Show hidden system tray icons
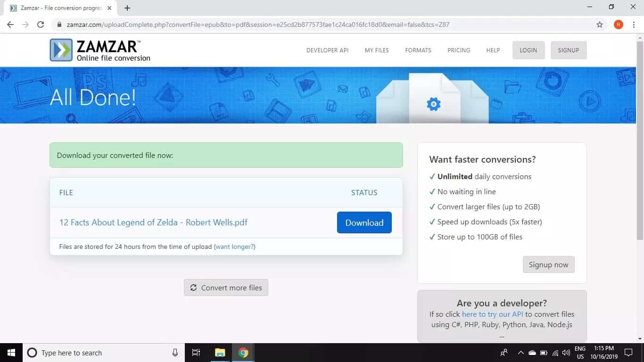 [x=521, y=353]
